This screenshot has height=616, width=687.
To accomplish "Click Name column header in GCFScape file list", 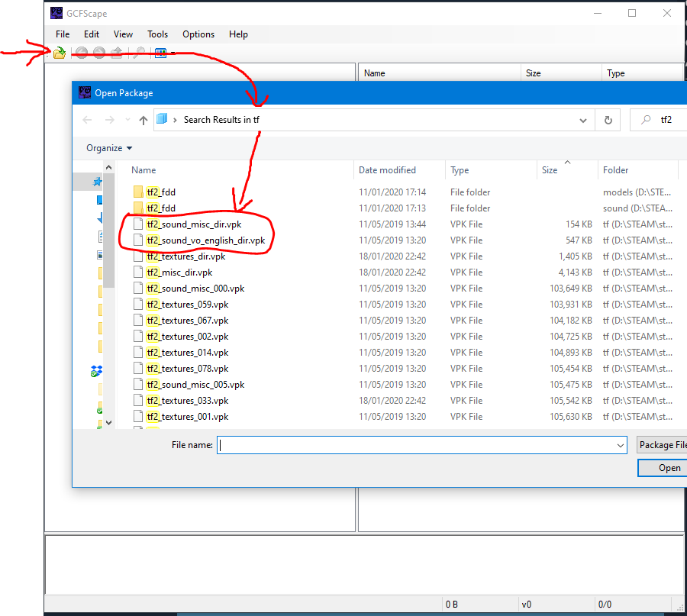I will 440,73.
